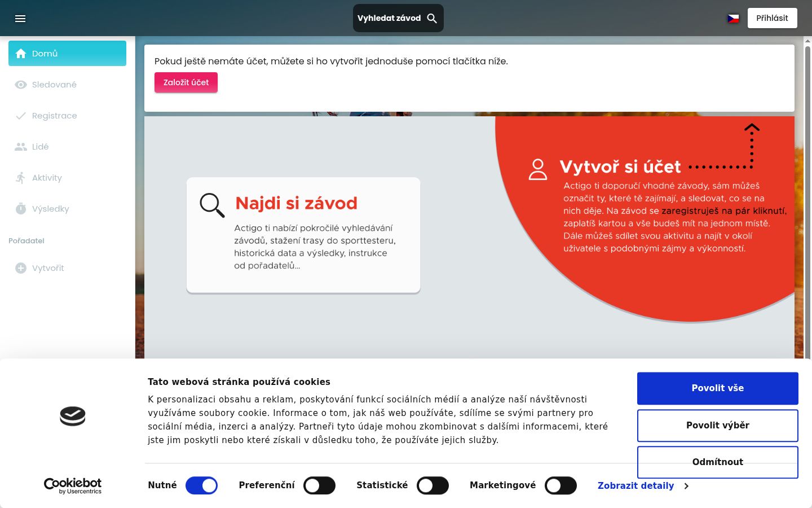
Task: Open Výsledky in the sidebar
Action: (x=67, y=209)
